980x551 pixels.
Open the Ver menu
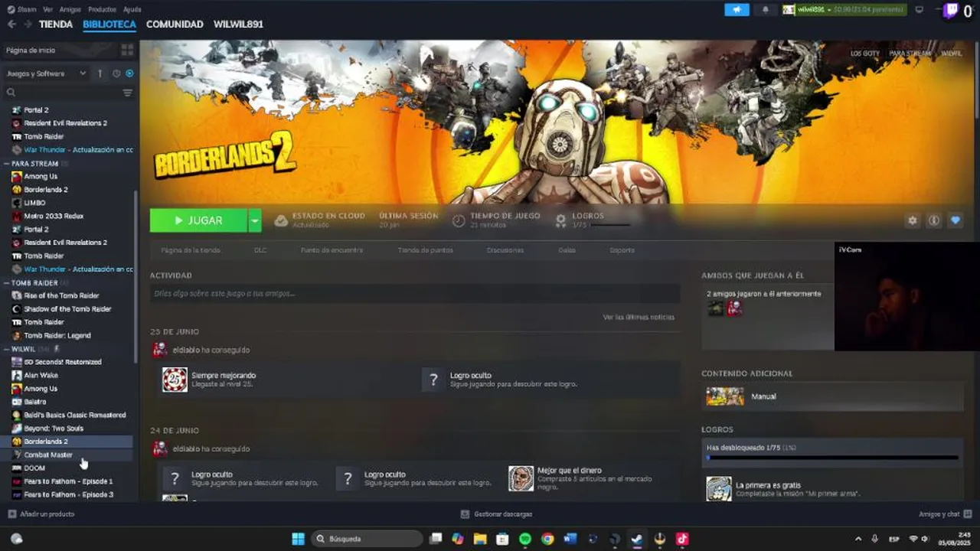[x=48, y=9]
